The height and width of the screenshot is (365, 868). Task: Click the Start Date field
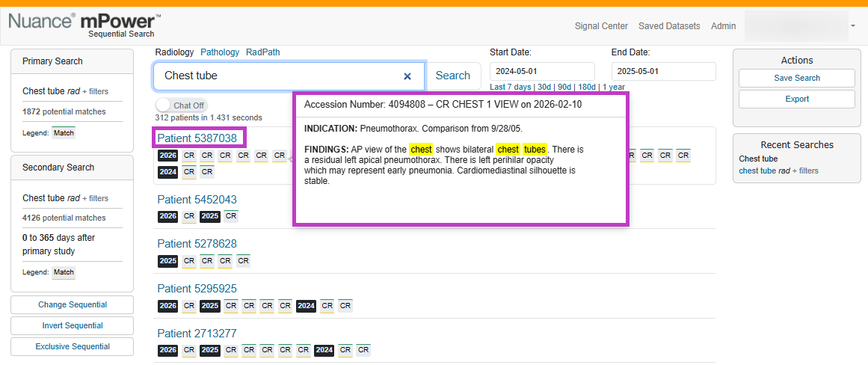[x=542, y=72]
